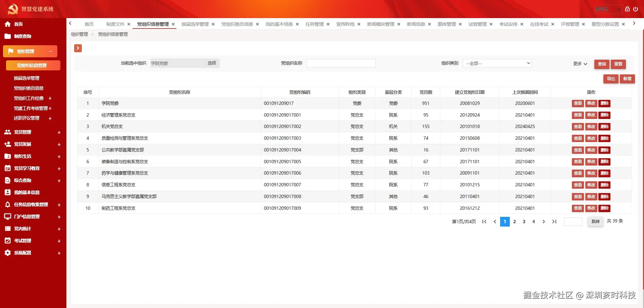Click the bell icon beside 任务信息收集管理
The width and height of the screenshot is (644, 308).
coord(8,204)
